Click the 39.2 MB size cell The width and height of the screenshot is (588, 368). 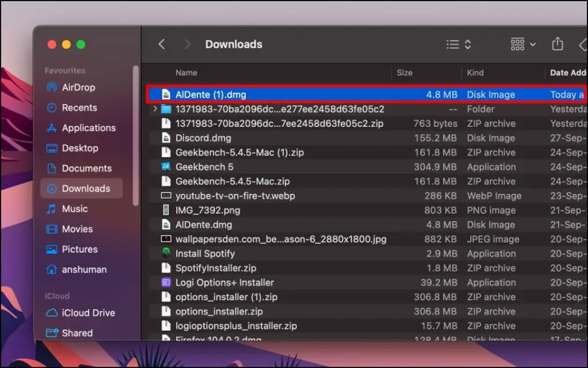click(438, 282)
